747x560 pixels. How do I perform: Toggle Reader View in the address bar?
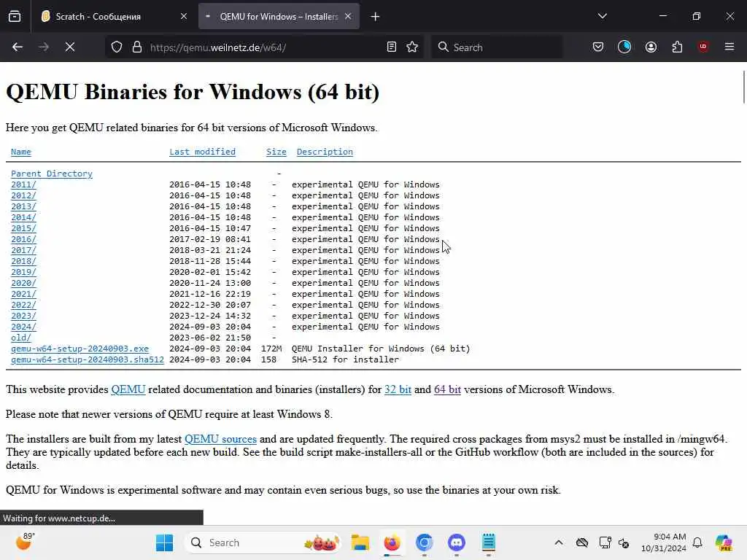(x=392, y=47)
